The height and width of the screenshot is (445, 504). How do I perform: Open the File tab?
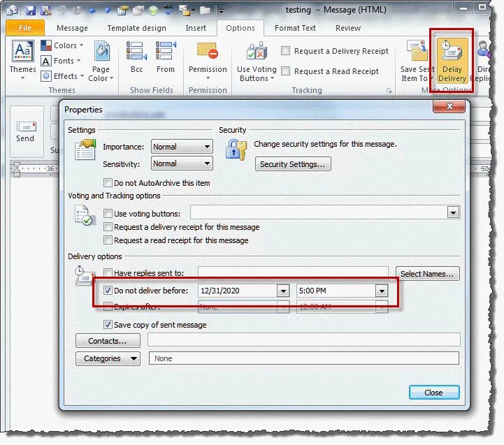pyautogui.click(x=25, y=28)
